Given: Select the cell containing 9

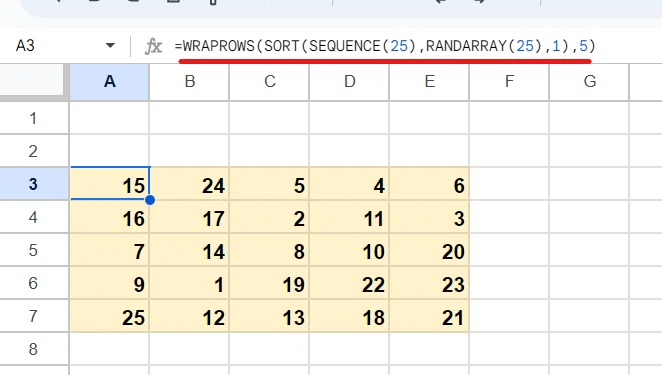Looking at the screenshot, I should coord(110,283).
